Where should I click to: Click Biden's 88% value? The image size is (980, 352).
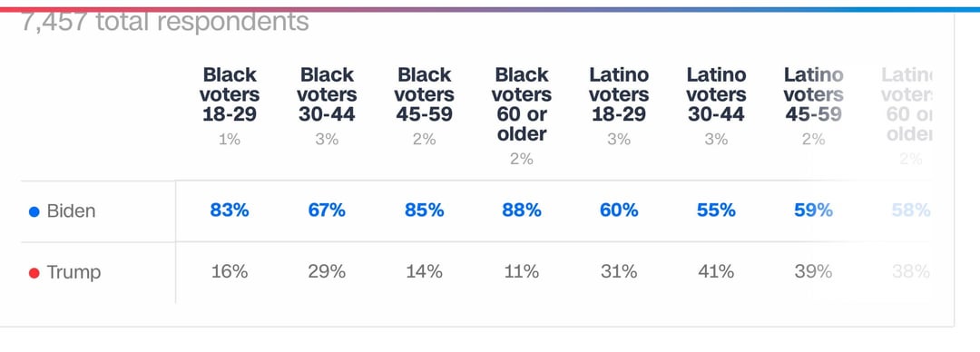[522, 210]
